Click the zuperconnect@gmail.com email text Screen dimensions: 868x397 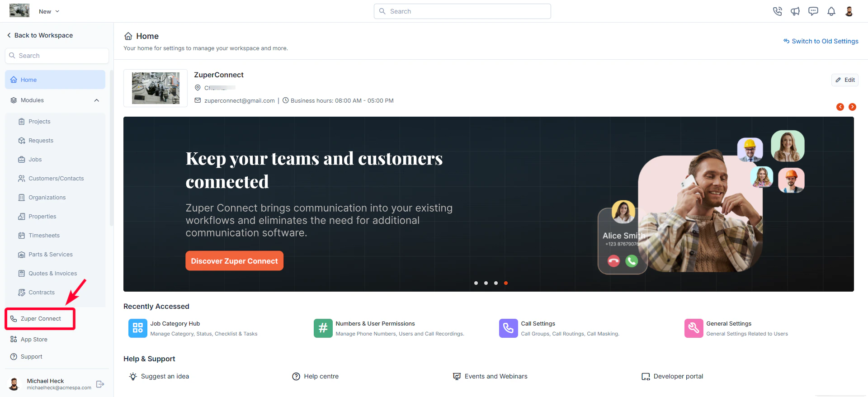[x=240, y=101]
